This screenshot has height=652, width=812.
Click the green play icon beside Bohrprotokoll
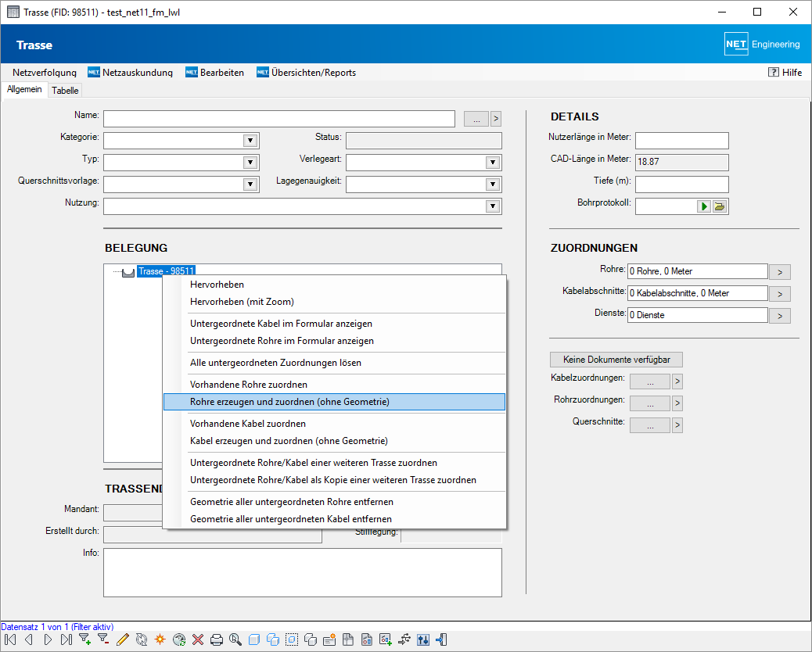coord(704,206)
